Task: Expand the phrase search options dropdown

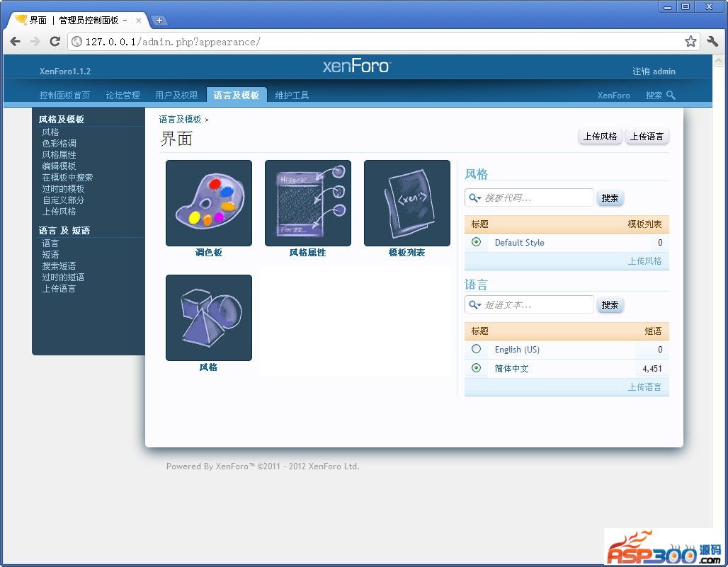Action: click(x=474, y=305)
